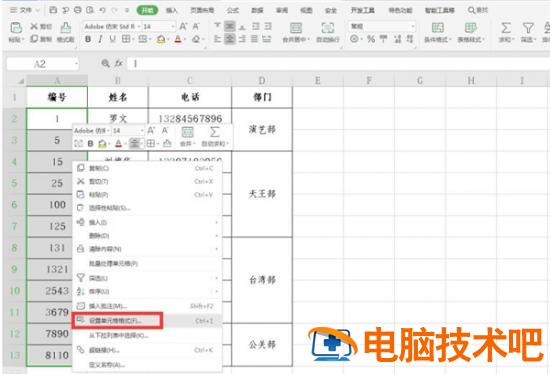Open the 文件 file menu
Screen dimensions: 550x374
(x=25, y=10)
